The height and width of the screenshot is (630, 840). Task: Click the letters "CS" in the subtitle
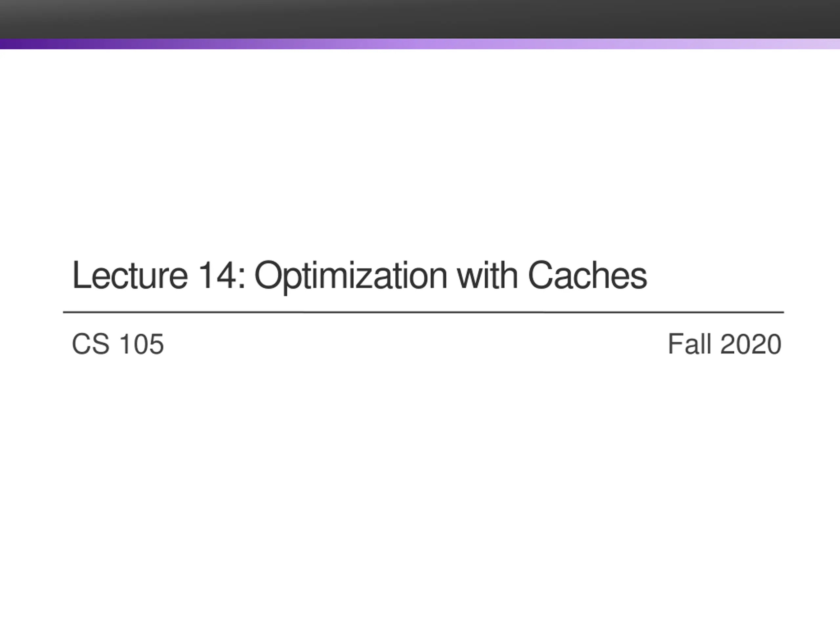click(91, 344)
